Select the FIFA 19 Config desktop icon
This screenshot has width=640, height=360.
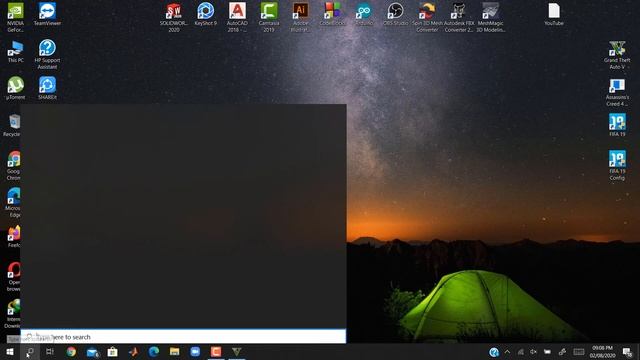tap(617, 165)
